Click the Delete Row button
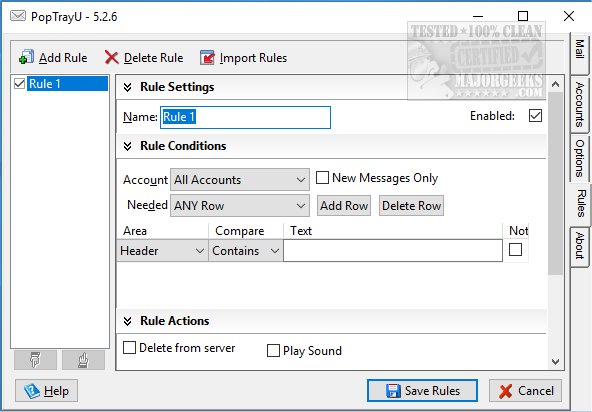 (412, 206)
